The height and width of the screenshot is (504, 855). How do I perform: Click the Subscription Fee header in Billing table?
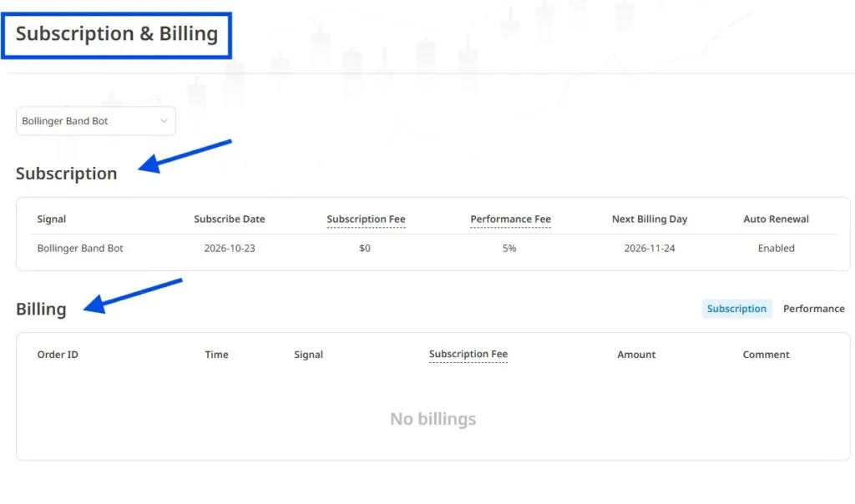click(x=468, y=354)
